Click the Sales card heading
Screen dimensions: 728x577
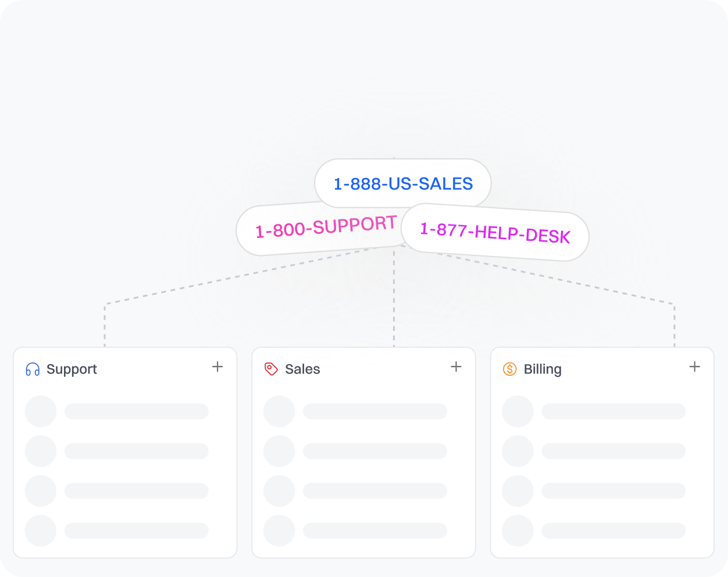point(302,369)
